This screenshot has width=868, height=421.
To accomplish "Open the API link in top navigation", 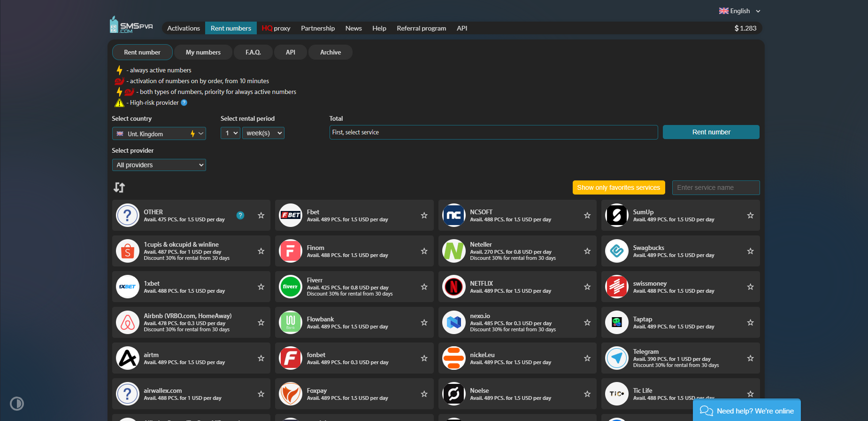I will [462, 28].
